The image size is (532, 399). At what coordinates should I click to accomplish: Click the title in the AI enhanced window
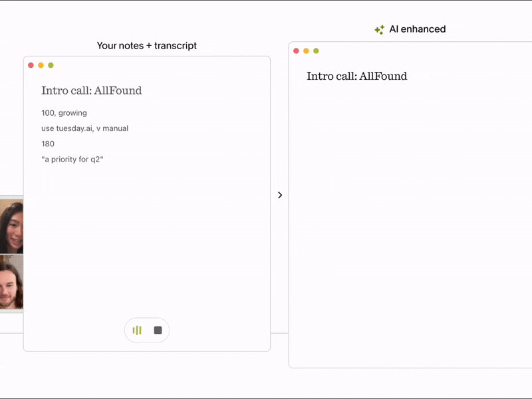point(356,76)
